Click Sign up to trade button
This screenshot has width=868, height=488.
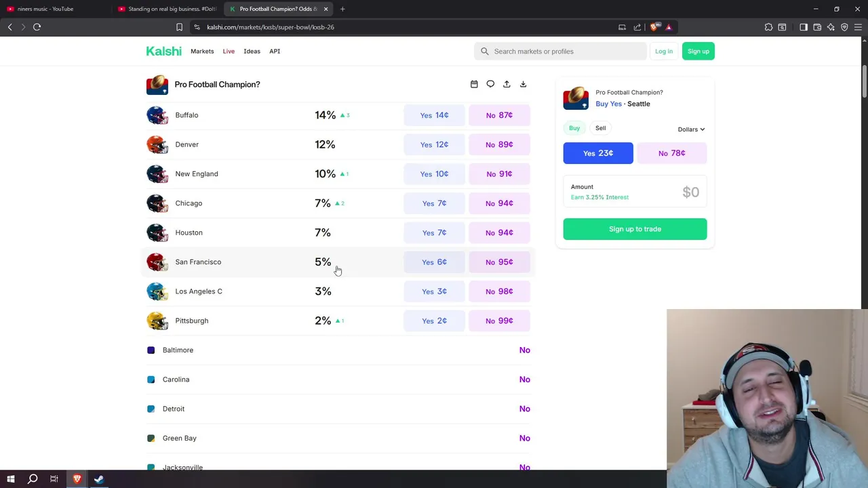tap(635, 229)
